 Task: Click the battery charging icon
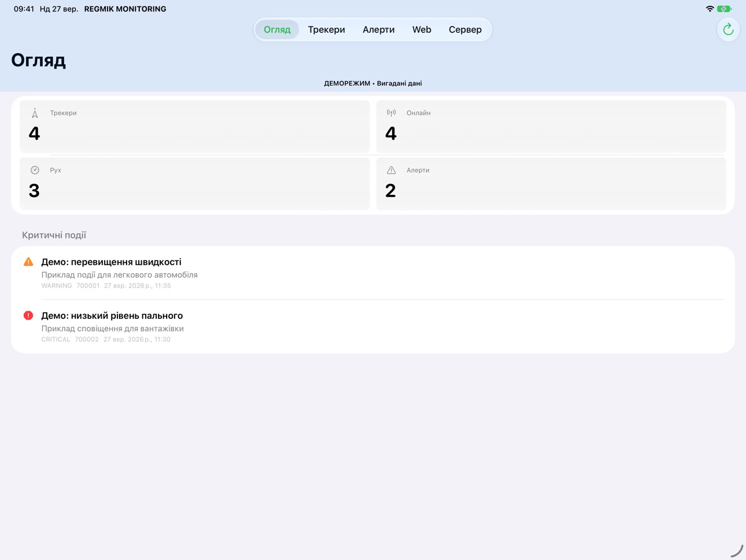[724, 9]
